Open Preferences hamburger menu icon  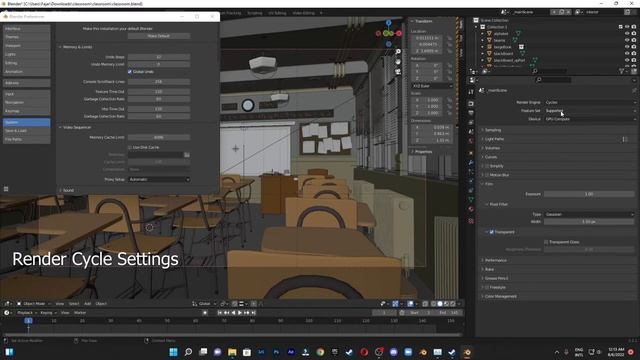[x=6, y=189]
